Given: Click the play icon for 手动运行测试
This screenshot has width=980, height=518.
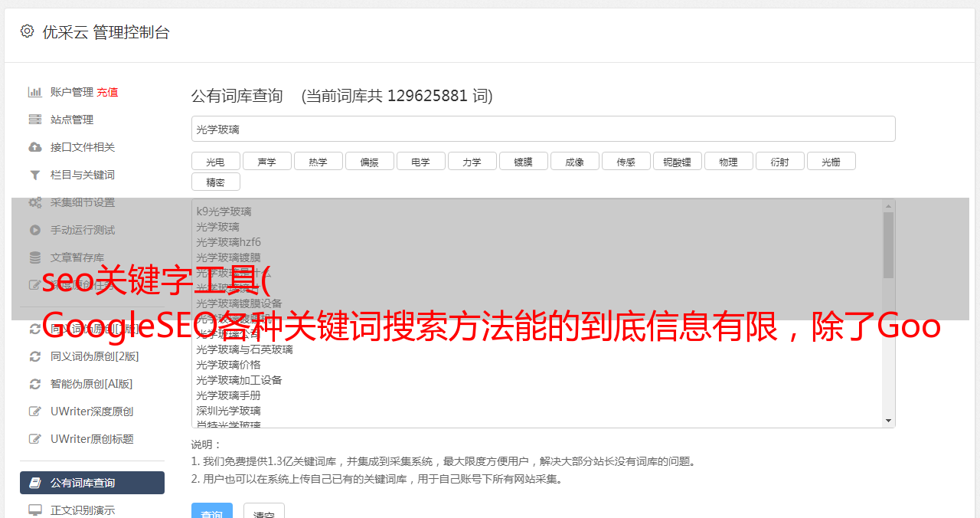Looking at the screenshot, I should pos(35,230).
